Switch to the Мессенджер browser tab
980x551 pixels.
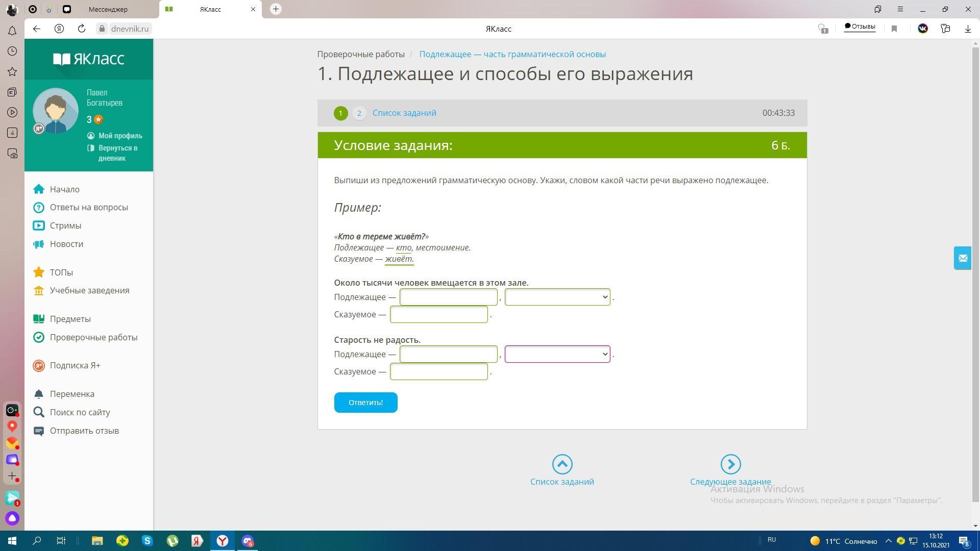108,9
